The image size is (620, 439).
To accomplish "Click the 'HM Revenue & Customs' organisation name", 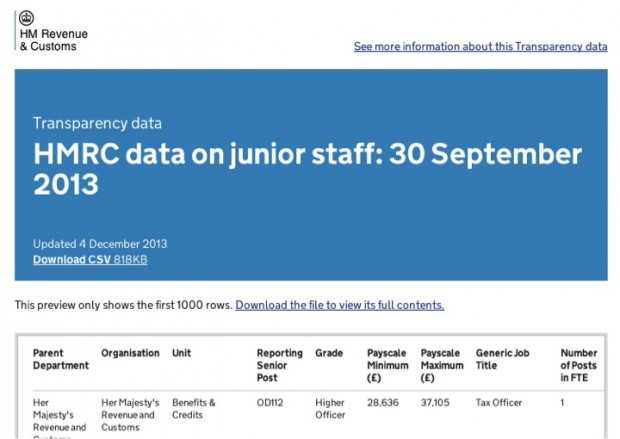I will [x=53, y=40].
